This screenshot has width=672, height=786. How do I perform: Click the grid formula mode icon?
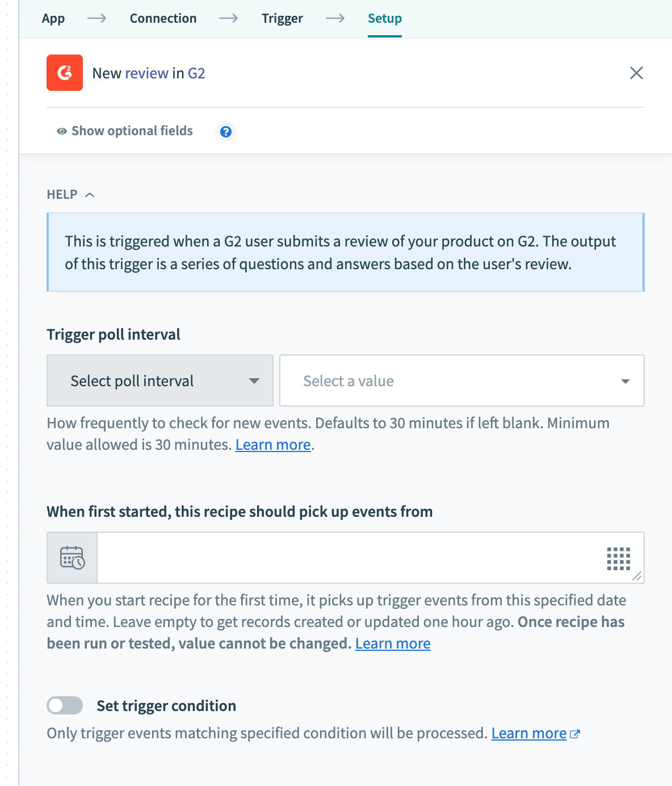pos(618,558)
